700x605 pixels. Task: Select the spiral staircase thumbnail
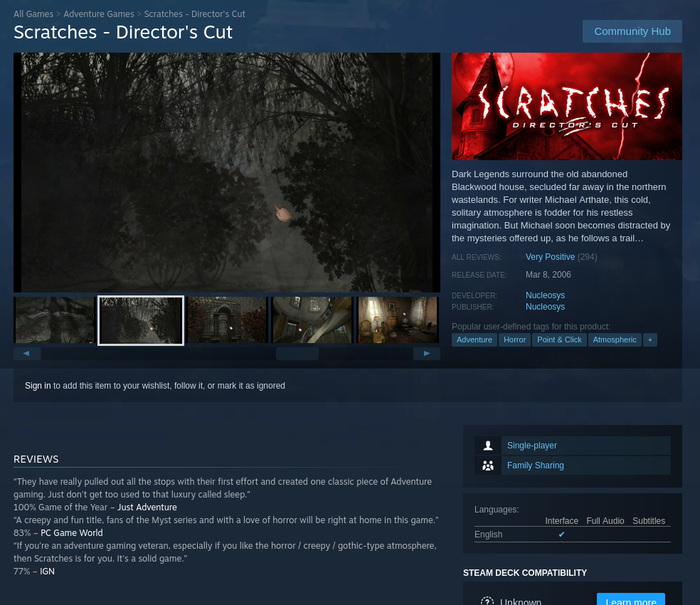pos(312,320)
